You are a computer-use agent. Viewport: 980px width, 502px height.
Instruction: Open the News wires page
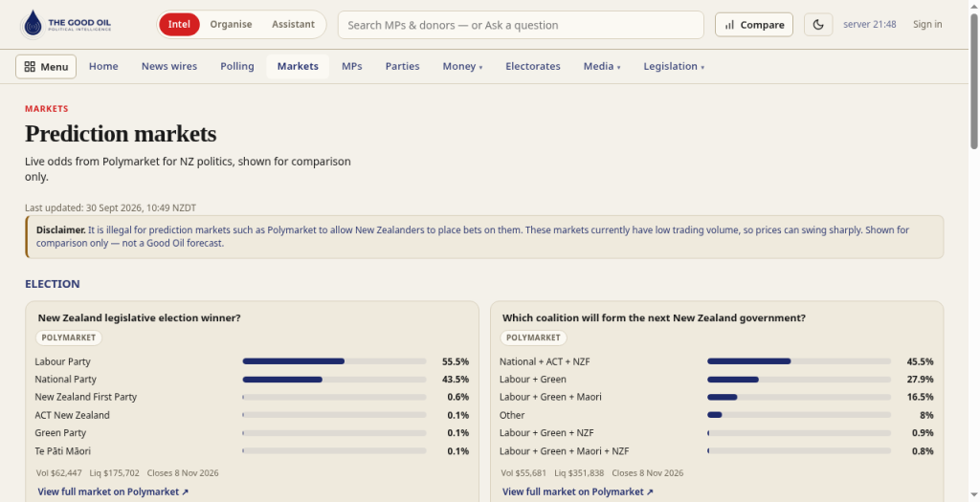pos(168,66)
